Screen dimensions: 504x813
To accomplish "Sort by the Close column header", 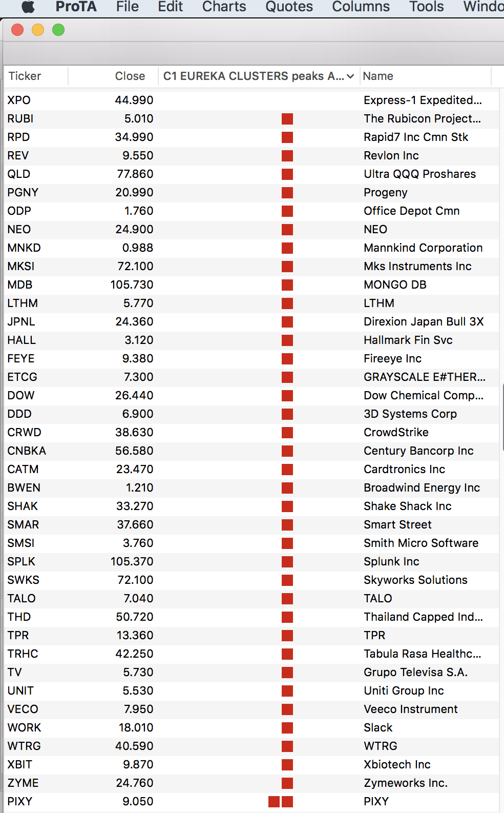I will [x=130, y=76].
